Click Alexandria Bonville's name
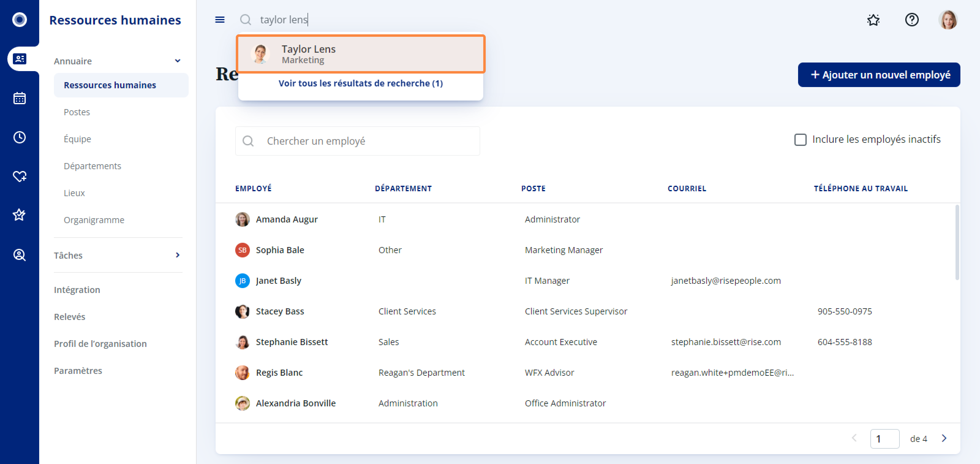 click(x=296, y=403)
